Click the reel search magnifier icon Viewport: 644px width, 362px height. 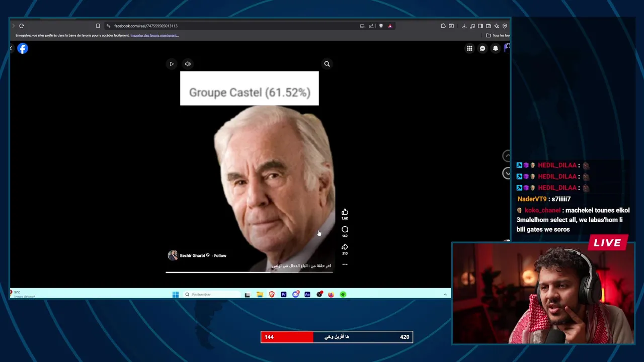[x=327, y=64]
